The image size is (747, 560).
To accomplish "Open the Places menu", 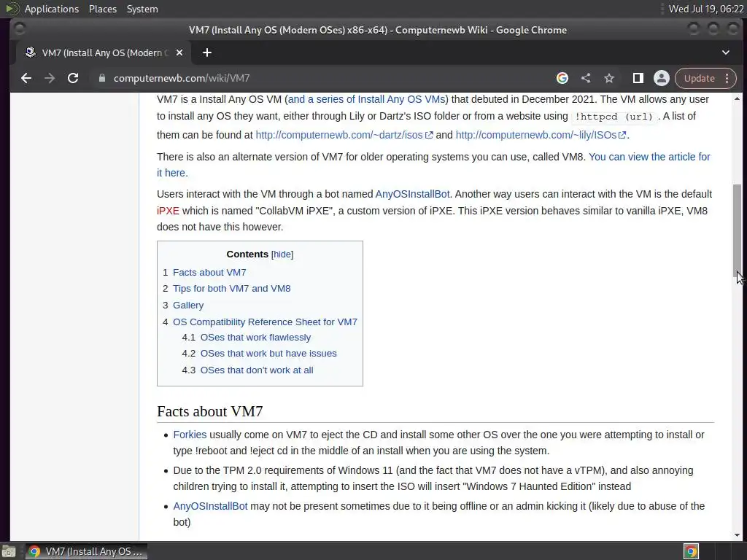I will click(103, 9).
